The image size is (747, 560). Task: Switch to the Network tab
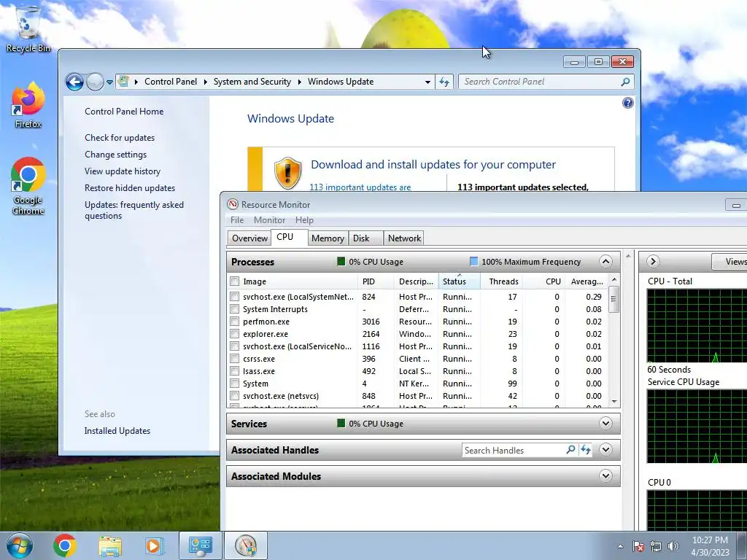[404, 238]
